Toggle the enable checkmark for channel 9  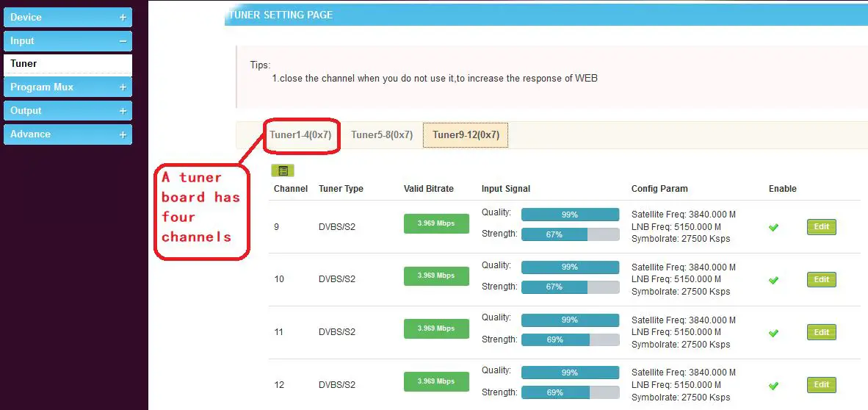[x=773, y=227]
